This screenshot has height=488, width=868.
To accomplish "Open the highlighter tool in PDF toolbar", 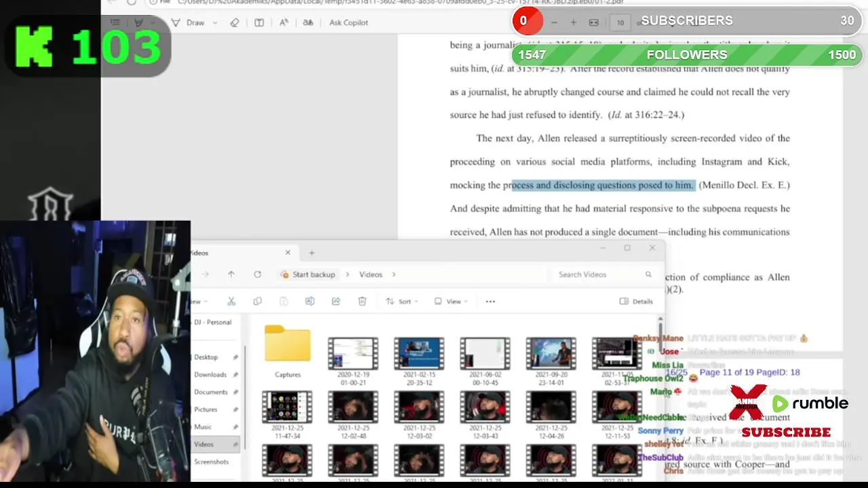I will (138, 22).
